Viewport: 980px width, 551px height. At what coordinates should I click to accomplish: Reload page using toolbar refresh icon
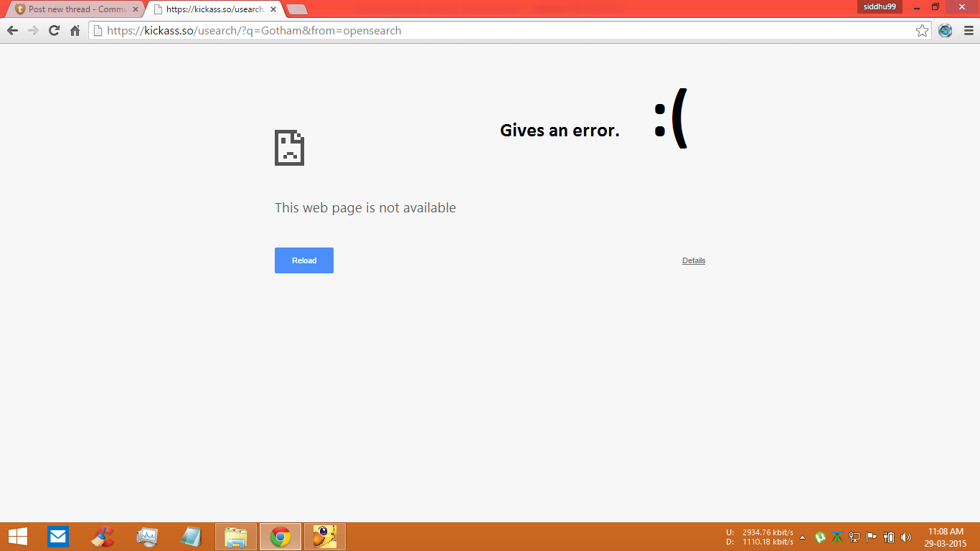pos(54,31)
